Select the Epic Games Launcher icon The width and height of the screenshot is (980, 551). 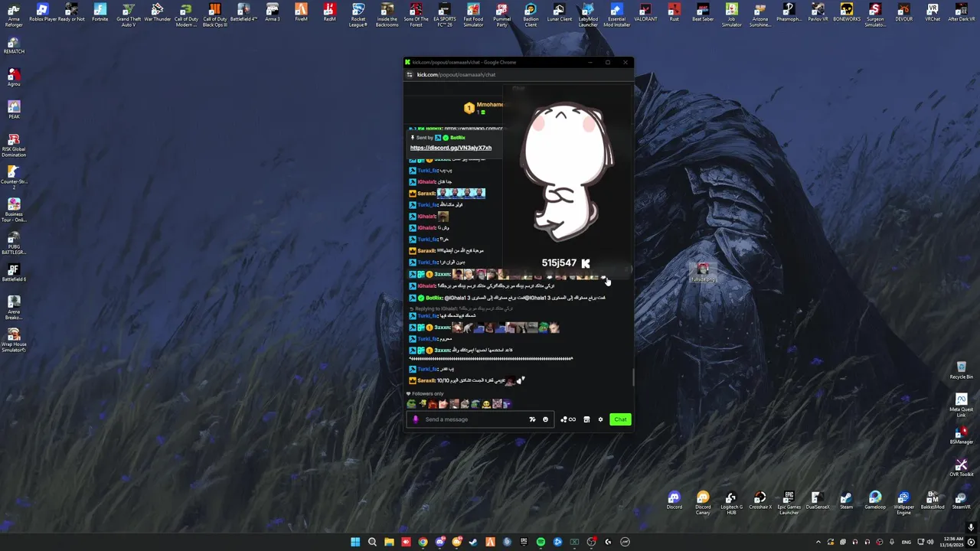[789, 503]
